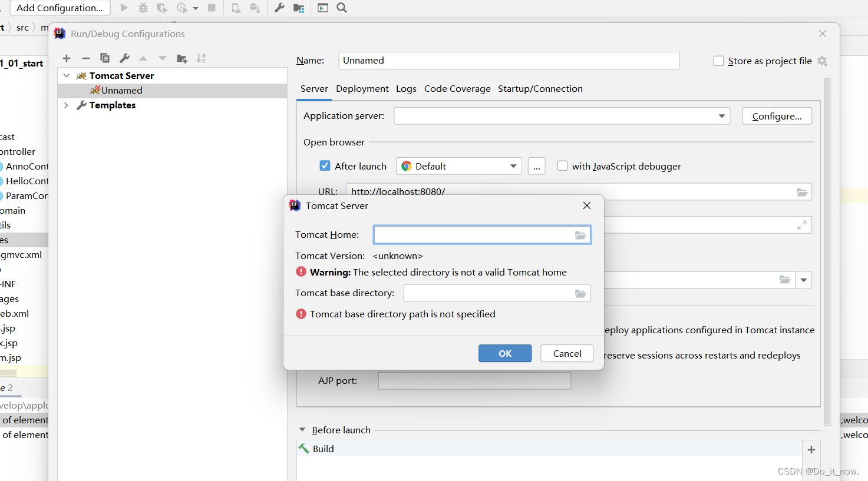Click the Configure... button
868x481 pixels.
coord(777,116)
